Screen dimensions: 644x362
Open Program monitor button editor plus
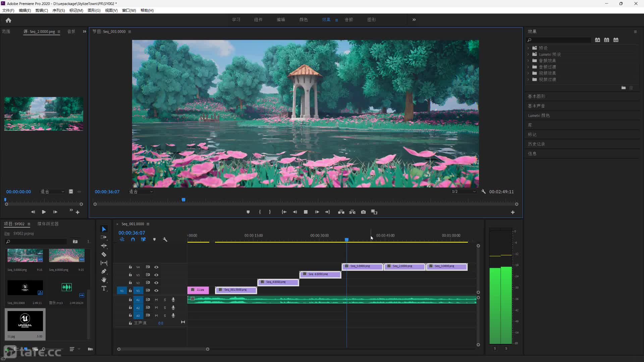click(513, 212)
